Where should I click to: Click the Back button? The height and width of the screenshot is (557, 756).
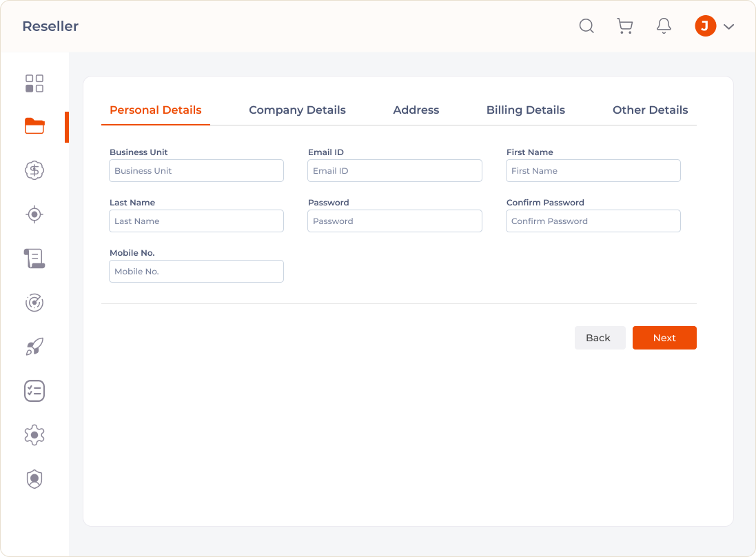click(x=600, y=338)
